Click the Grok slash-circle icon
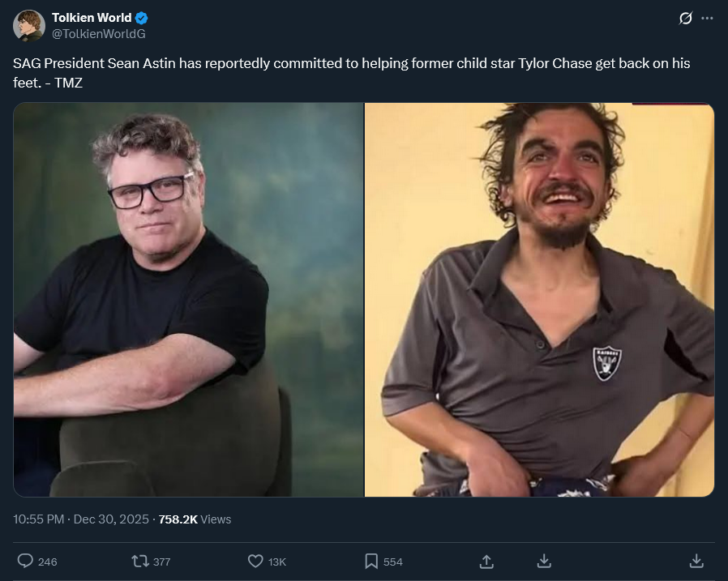 click(685, 18)
